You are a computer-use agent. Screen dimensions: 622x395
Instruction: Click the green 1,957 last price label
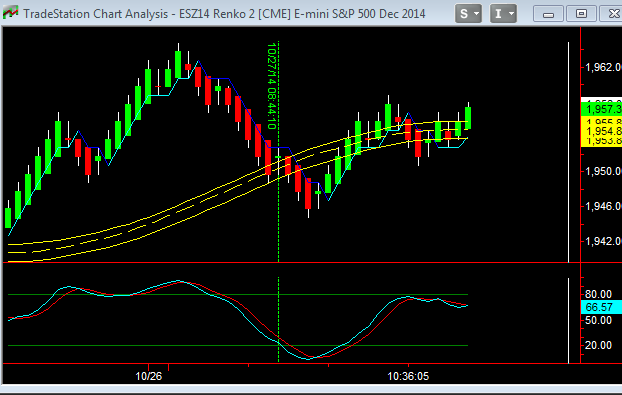point(601,109)
